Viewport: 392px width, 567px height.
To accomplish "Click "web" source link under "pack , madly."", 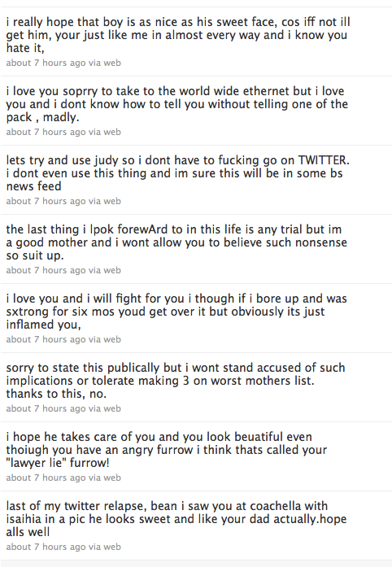I will coord(112,132).
